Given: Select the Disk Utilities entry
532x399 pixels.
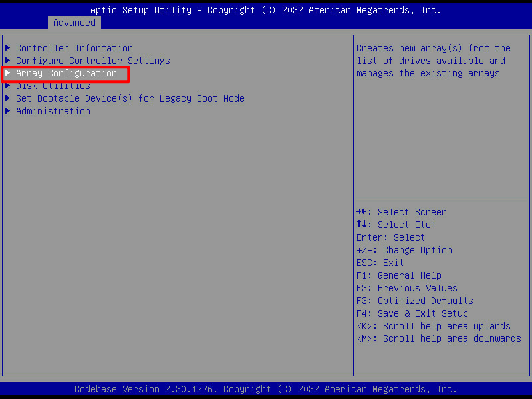Looking at the screenshot, I should 53,86.
